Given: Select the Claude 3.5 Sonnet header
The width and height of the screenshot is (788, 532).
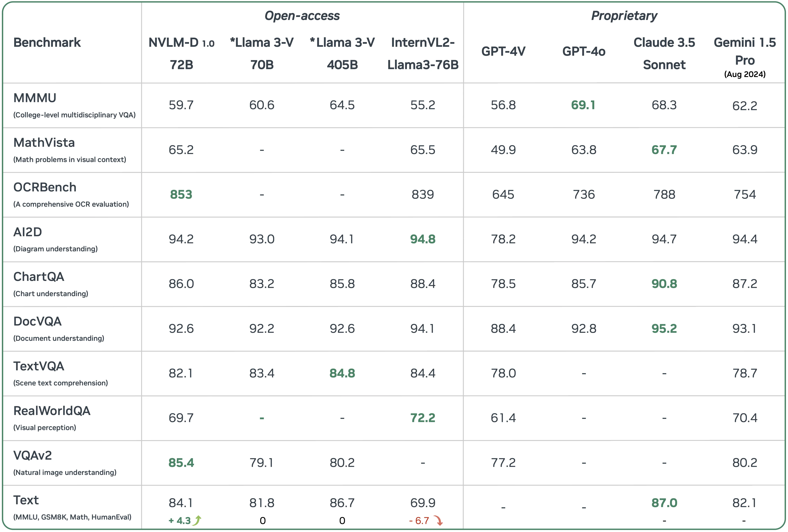Looking at the screenshot, I should pos(664,54).
